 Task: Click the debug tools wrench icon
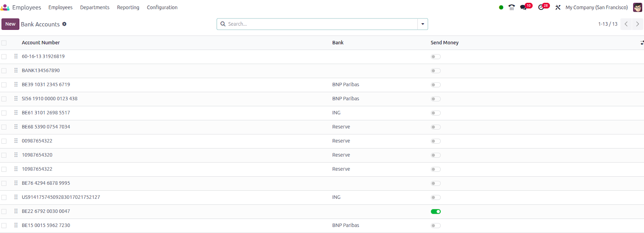[558, 7]
